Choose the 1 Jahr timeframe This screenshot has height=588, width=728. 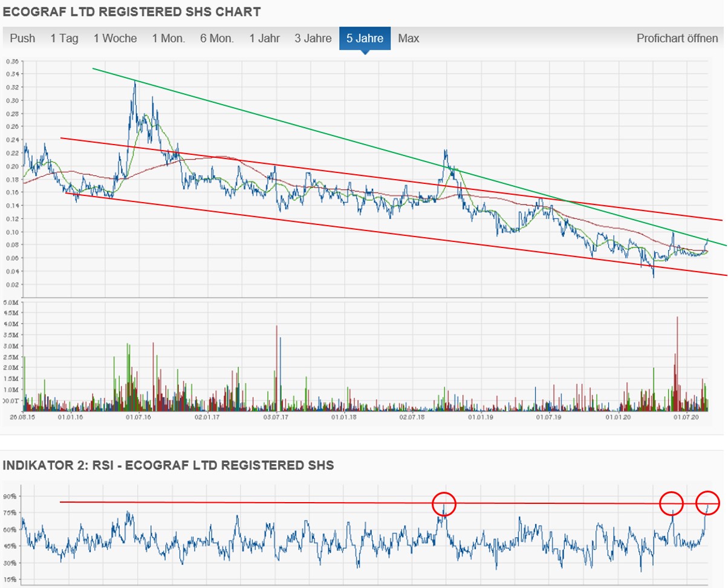[264, 38]
